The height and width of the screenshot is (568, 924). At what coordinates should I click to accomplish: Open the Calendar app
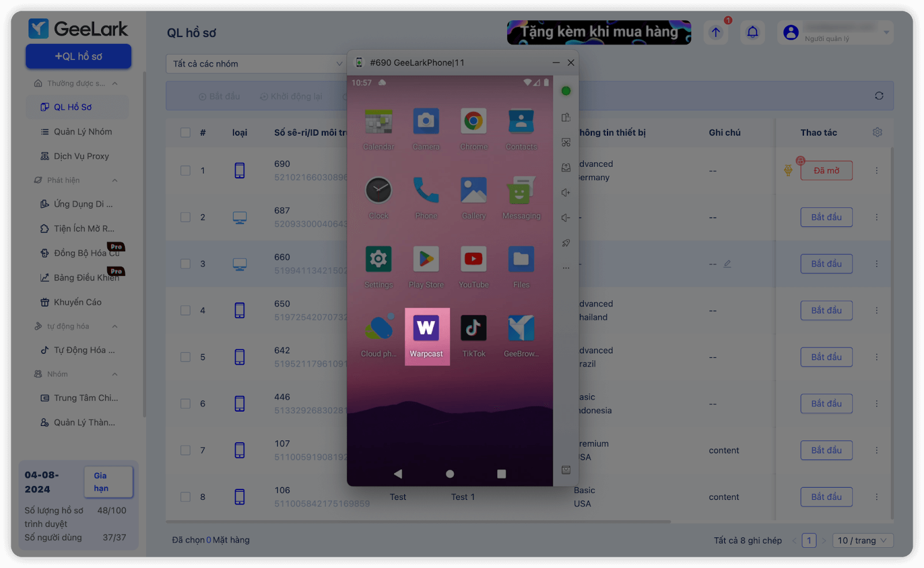coord(379,129)
